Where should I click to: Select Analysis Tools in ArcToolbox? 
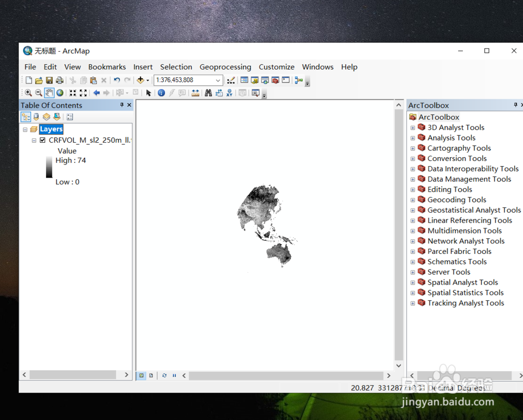tap(451, 138)
